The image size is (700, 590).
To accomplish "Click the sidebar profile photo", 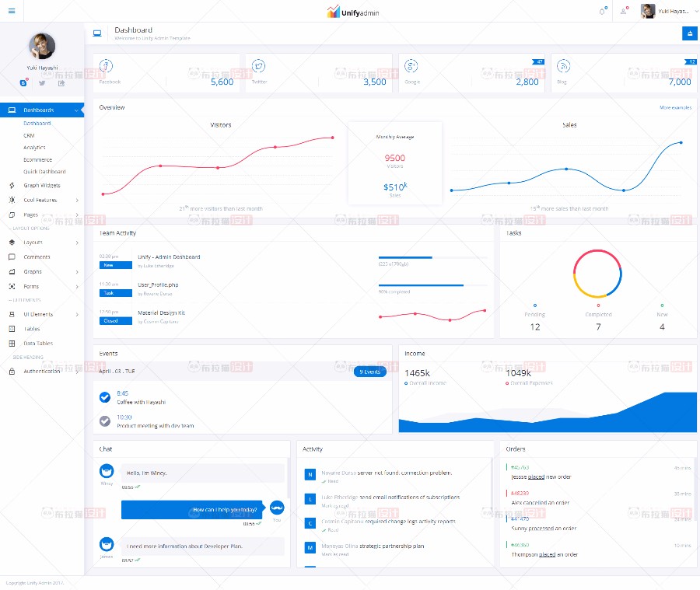I will (x=42, y=46).
